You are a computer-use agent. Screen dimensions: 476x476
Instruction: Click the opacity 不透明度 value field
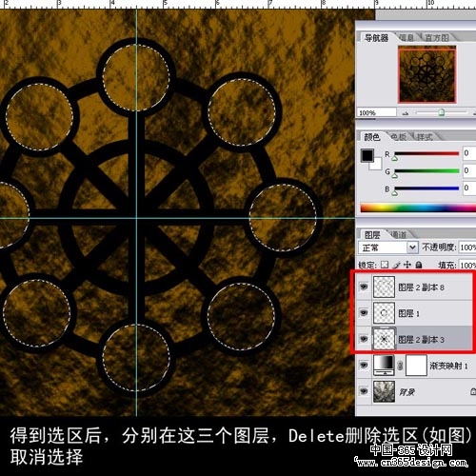(467, 248)
